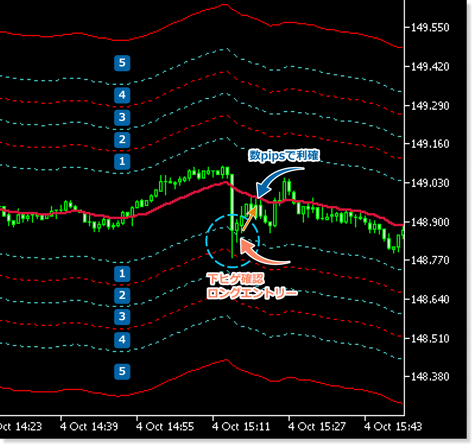Click the 148.770 price axis label
Viewport: 476px width, 448px height.
coord(430,260)
